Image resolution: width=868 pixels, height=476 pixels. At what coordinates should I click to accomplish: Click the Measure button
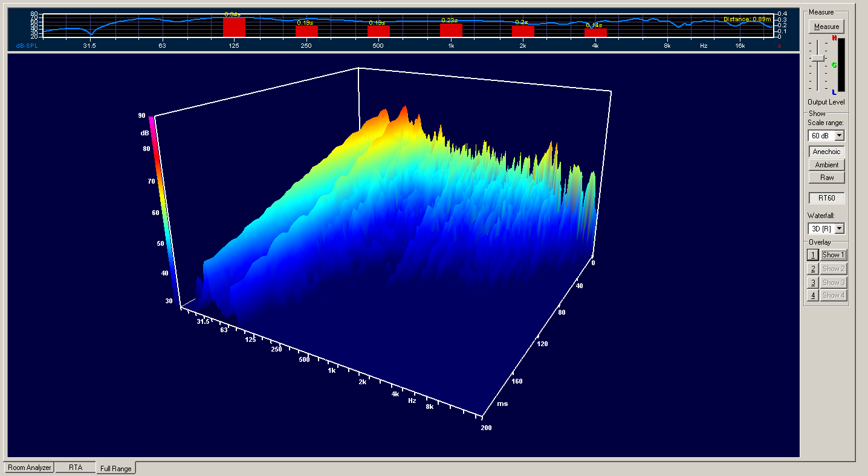826,27
